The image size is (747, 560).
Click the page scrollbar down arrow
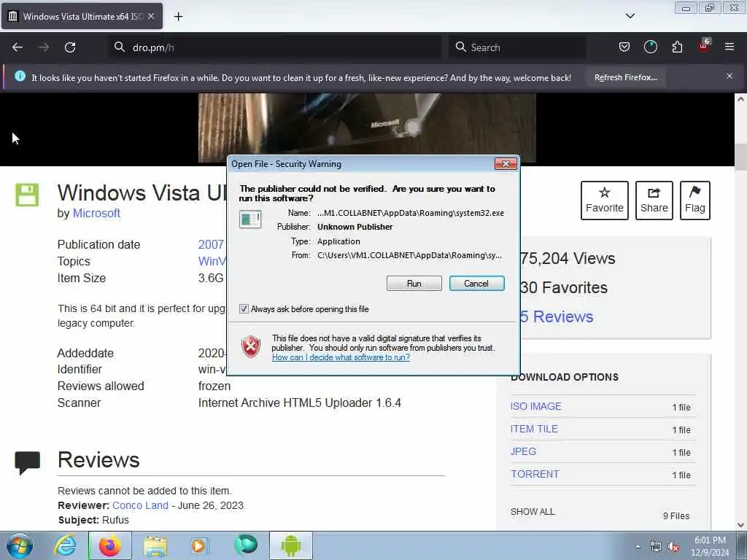click(740, 525)
